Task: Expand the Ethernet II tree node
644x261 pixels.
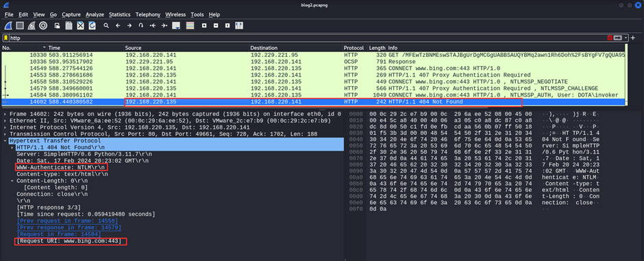Action: (5, 121)
